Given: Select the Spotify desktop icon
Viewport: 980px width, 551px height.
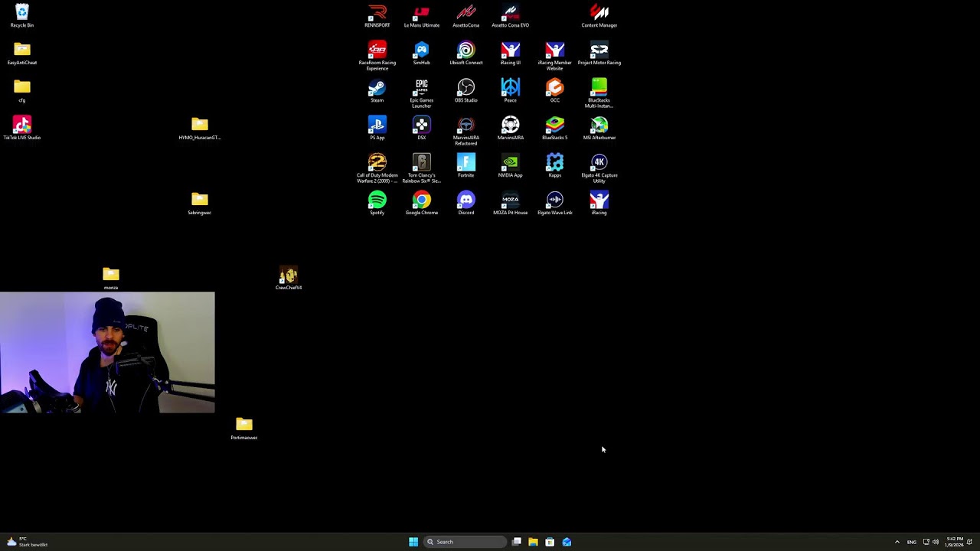Looking at the screenshot, I should click(x=377, y=203).
